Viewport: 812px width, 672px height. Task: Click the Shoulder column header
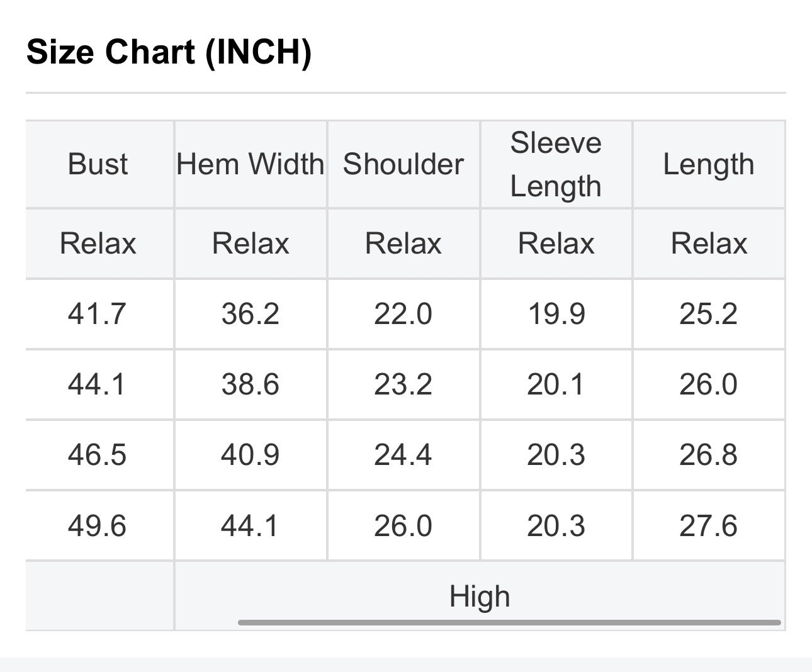pos(403,164)
